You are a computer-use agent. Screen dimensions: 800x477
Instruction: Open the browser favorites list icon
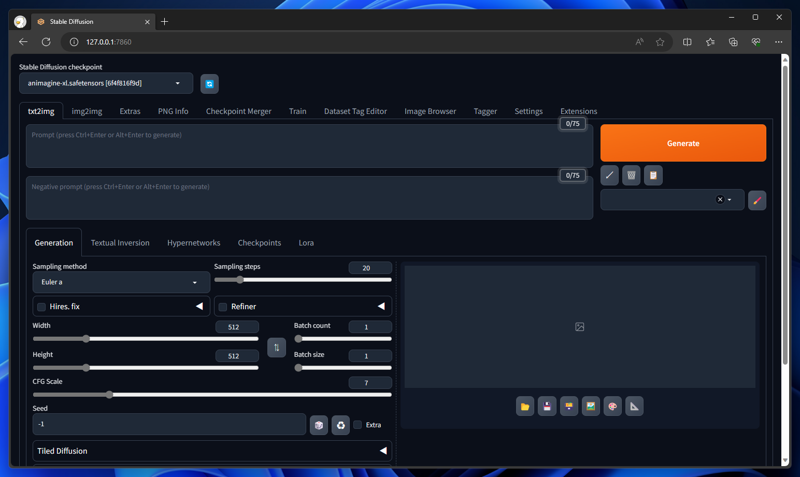pos(710,42)
